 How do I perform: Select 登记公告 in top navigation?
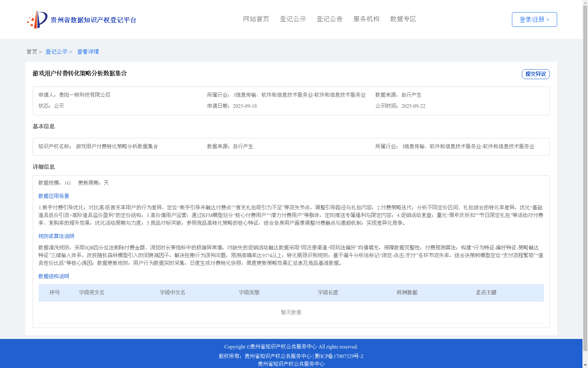(x=330, y=19)
